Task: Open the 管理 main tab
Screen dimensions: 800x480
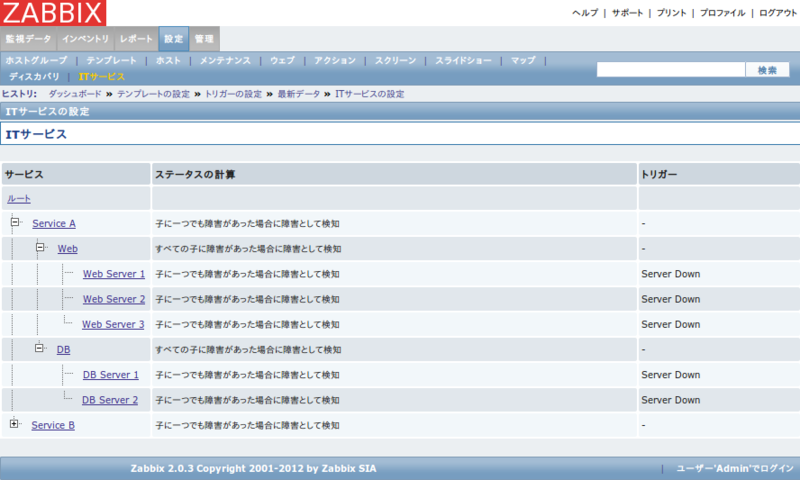Action: point(204,39)
